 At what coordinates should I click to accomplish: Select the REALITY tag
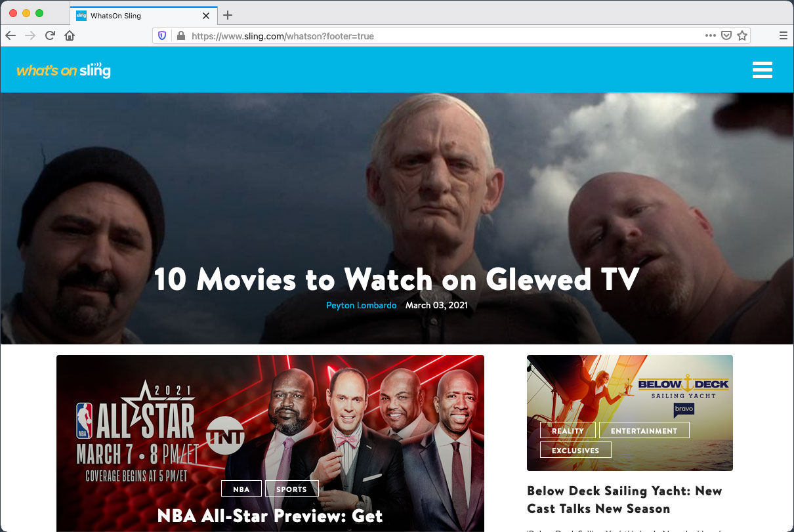click(568, 430)
